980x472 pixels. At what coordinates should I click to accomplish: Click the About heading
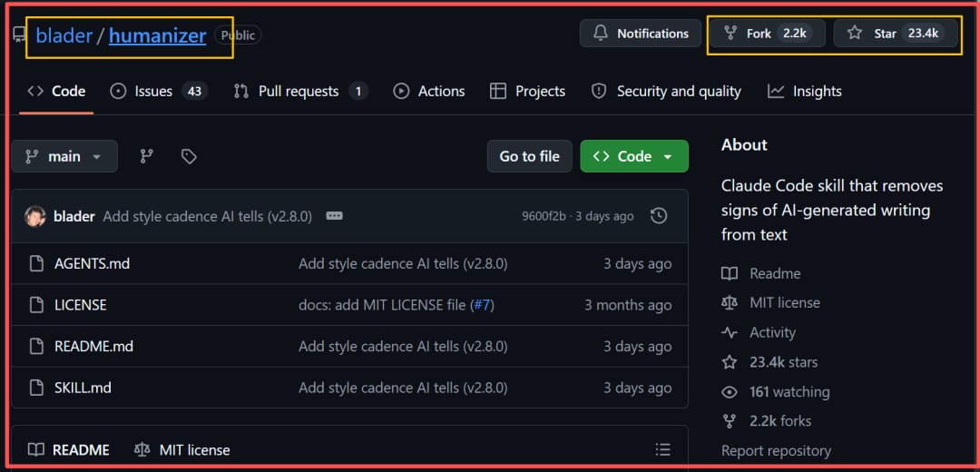[744, 145]
